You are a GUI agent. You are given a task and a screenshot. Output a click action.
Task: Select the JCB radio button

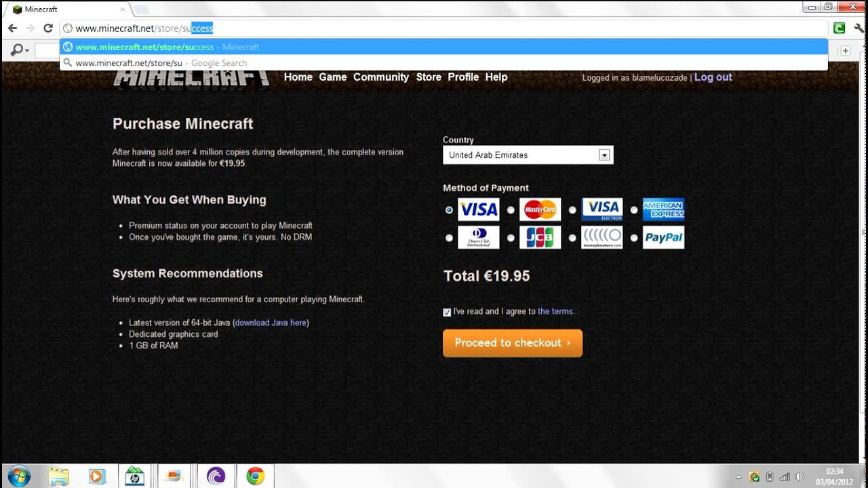(x=511, y=238)
